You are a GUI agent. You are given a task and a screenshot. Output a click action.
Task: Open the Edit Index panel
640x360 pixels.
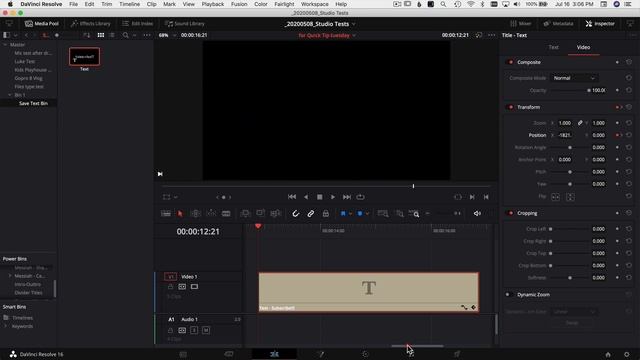pyautogui.click(x=138, y=24)
